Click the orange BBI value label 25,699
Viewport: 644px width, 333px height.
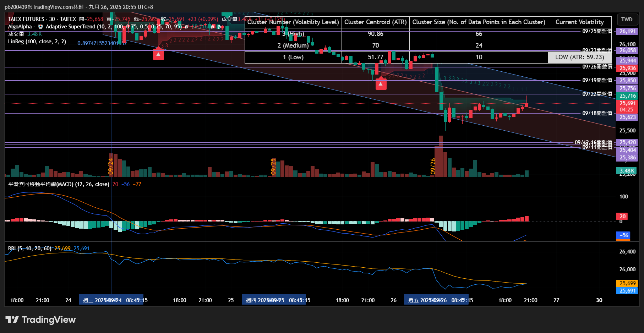(627, 283)
